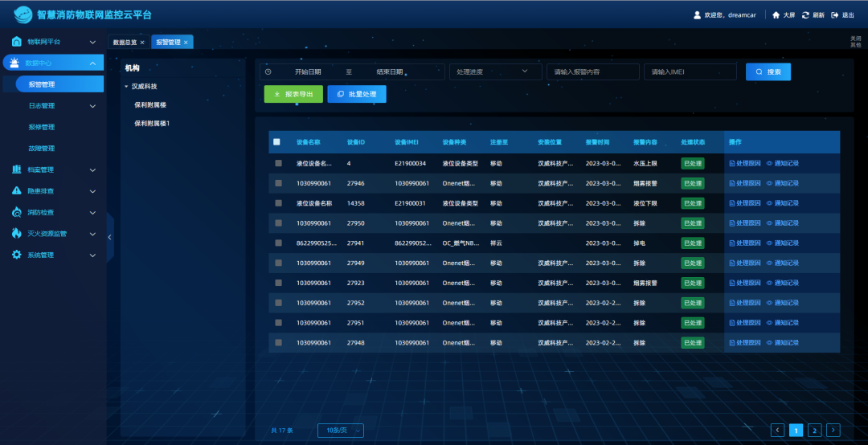Switch to the 数据总览 tab

(x=125, y=43)
